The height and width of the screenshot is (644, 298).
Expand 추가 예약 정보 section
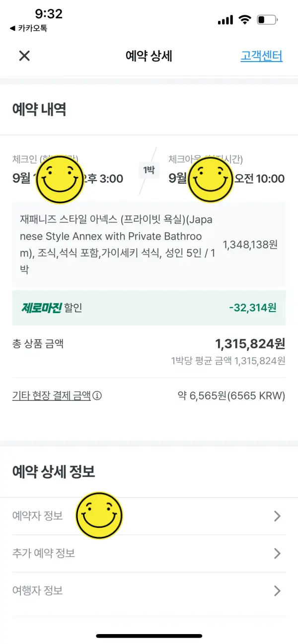click(x=149, y=553)
